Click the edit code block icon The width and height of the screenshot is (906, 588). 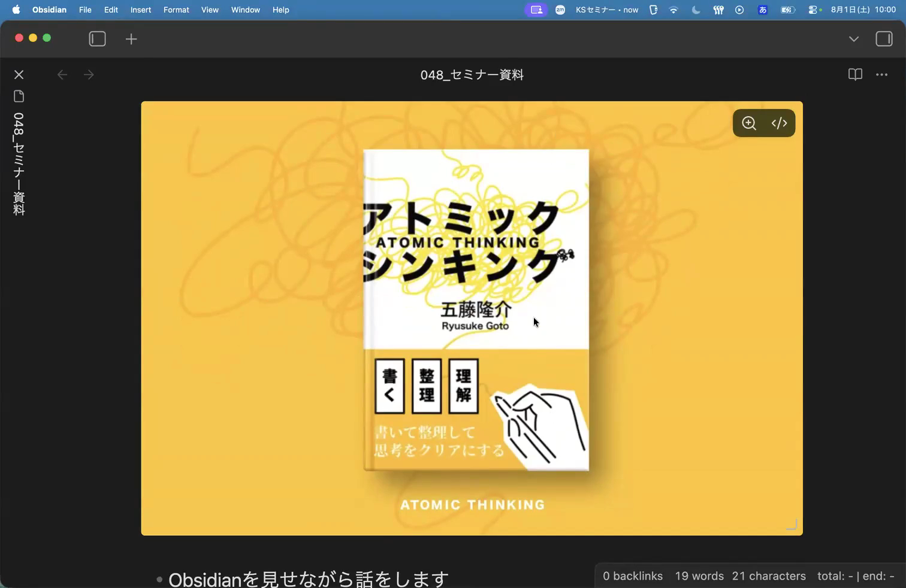779,123
